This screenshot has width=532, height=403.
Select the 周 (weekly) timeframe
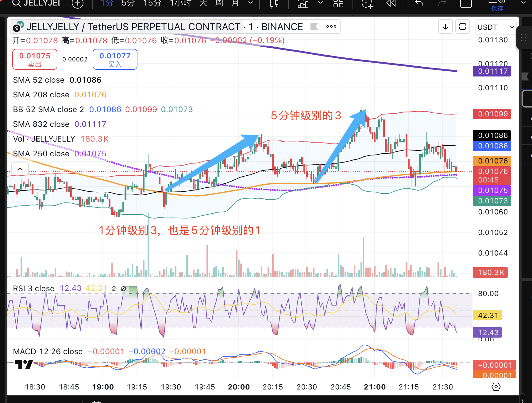219,3
